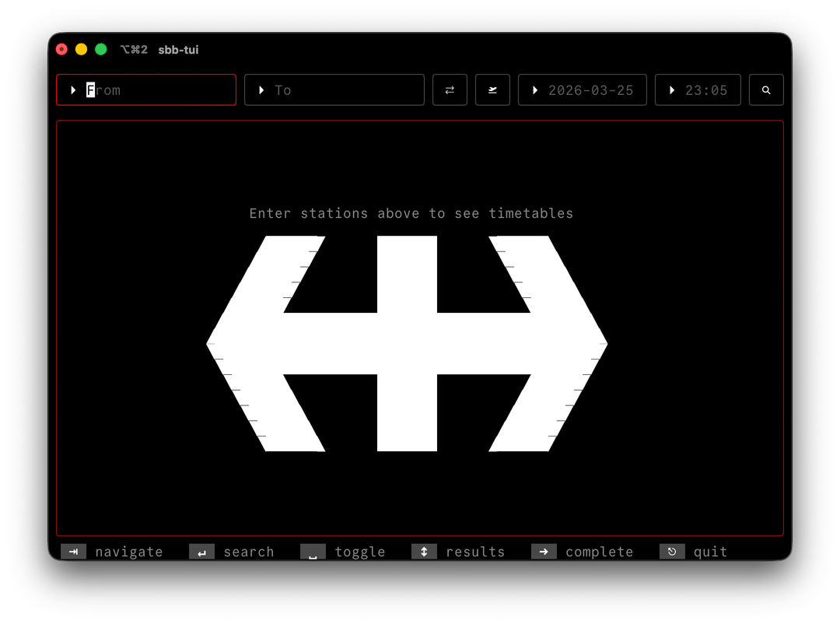
Task: Click the Enter key search icon
Action: pos(201,552)
